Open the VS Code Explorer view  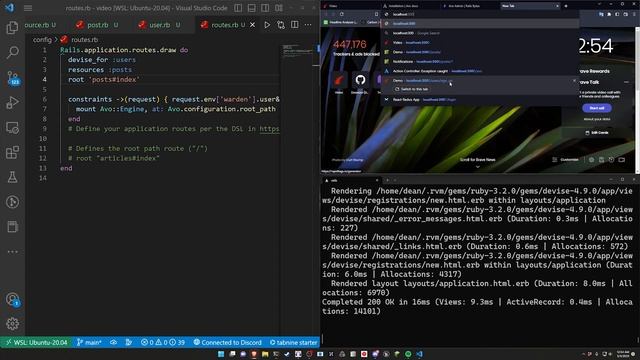(x=12, y=27)
